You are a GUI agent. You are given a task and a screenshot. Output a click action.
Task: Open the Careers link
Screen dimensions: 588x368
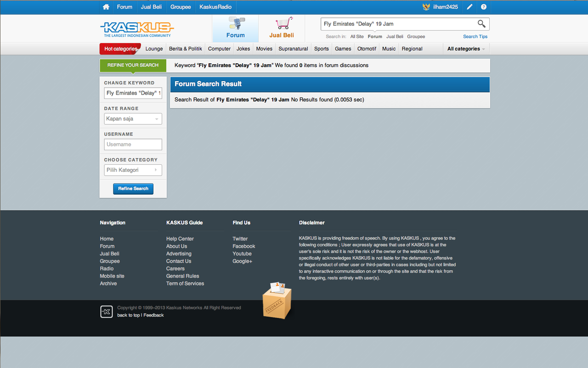(x=175, y=268)
